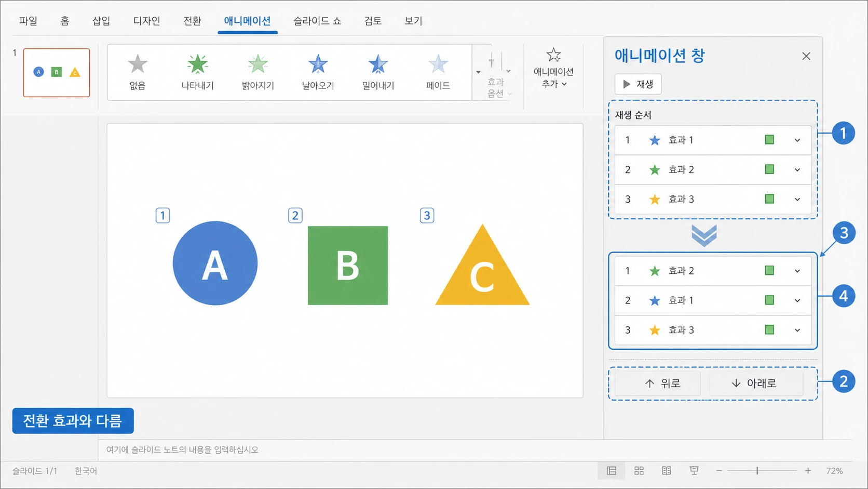Open dropdown for 효과 1 in lower list
This screenshot has width=868, height=489.
coord(797,301)
